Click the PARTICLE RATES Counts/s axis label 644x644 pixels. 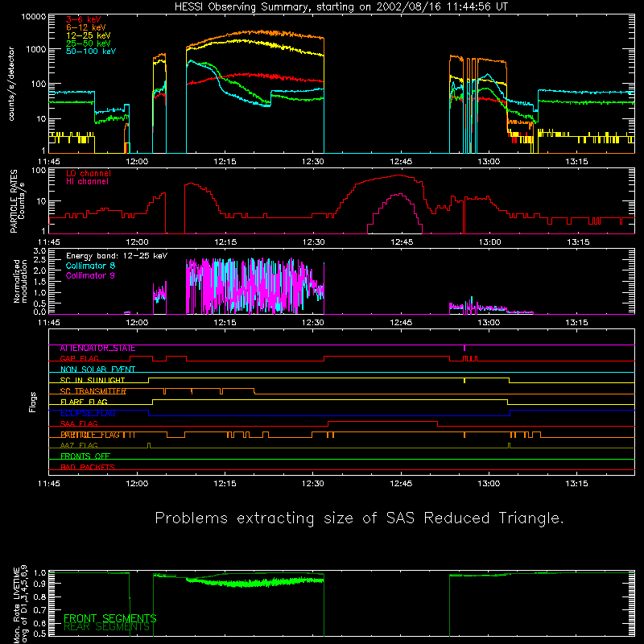click(17, 201)
